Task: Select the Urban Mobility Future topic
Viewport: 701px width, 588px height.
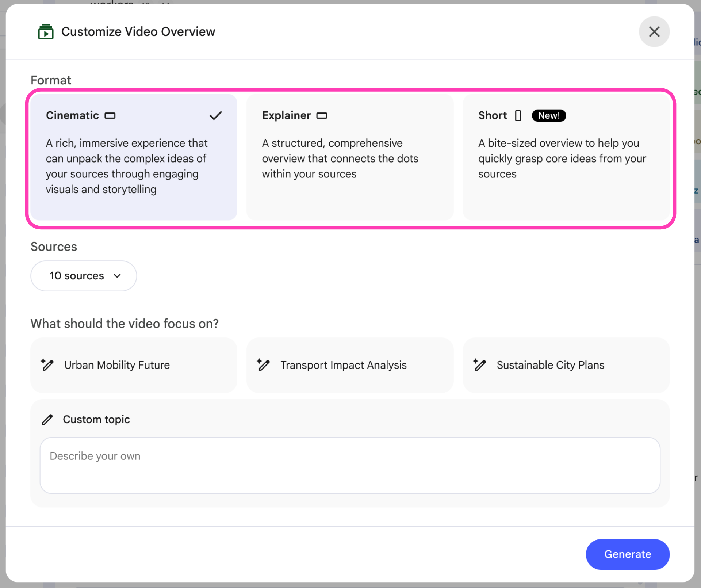Action: coord(134,365)
